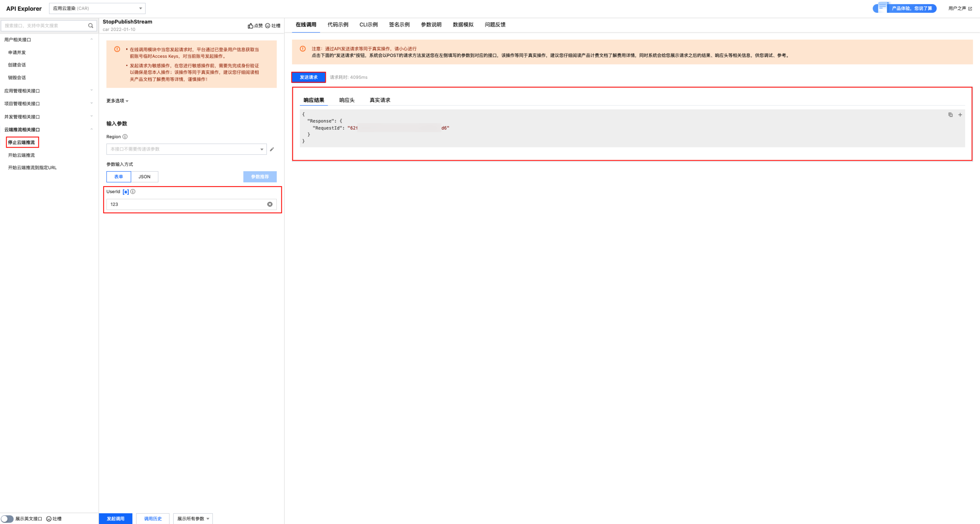The image size is (980, 524).
Task: Click the info icon next to UserId
Action: (x=133, y=191)
